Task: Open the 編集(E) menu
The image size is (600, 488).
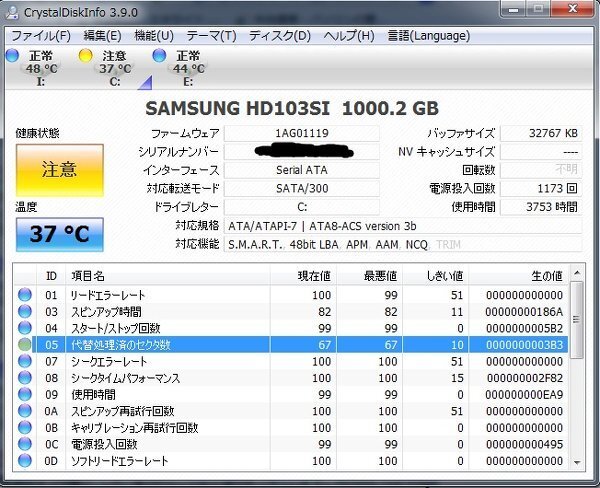Action: point(102,36)
